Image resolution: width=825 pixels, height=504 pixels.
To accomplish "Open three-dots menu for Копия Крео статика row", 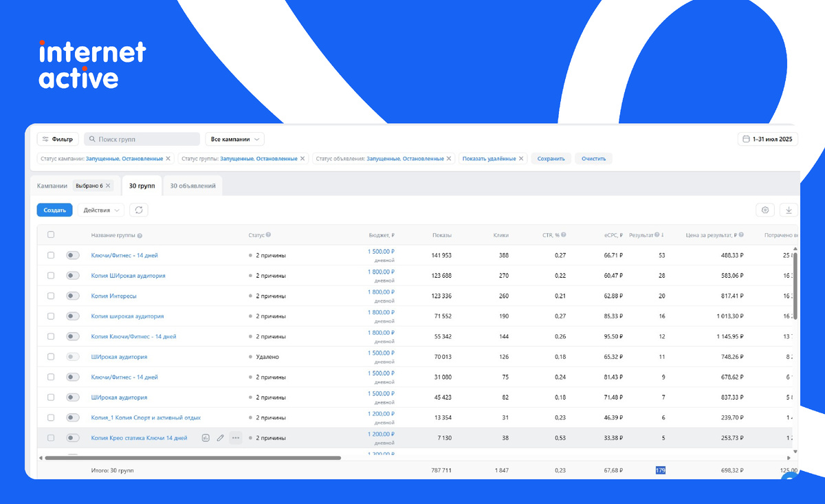I will point(236,438).
